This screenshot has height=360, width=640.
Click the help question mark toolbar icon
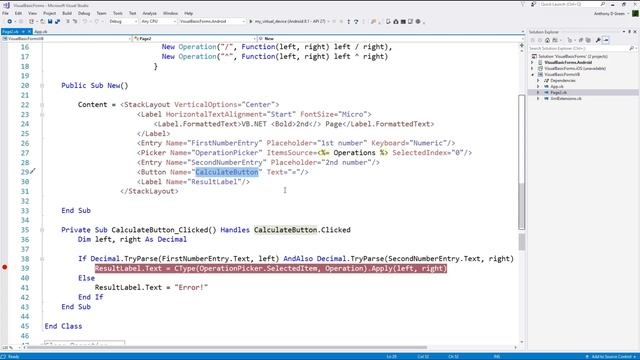356,21
